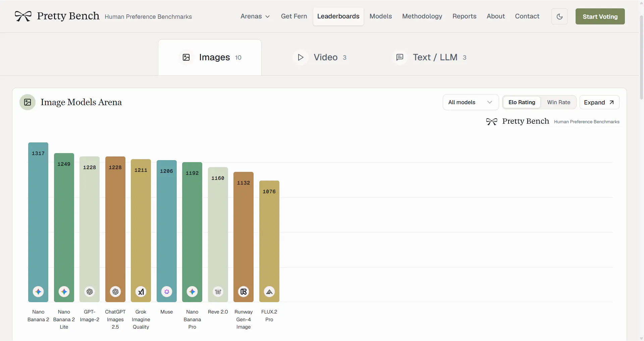Switch chart to Elo Rating view
This screenshot has width=644, height=341.
click(522, 102)
